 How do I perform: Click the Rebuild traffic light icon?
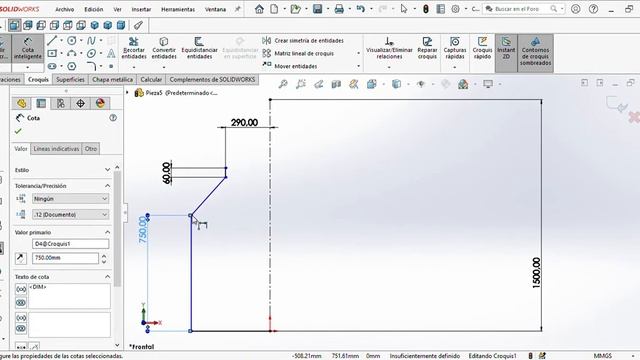click(x=426, y=9)
